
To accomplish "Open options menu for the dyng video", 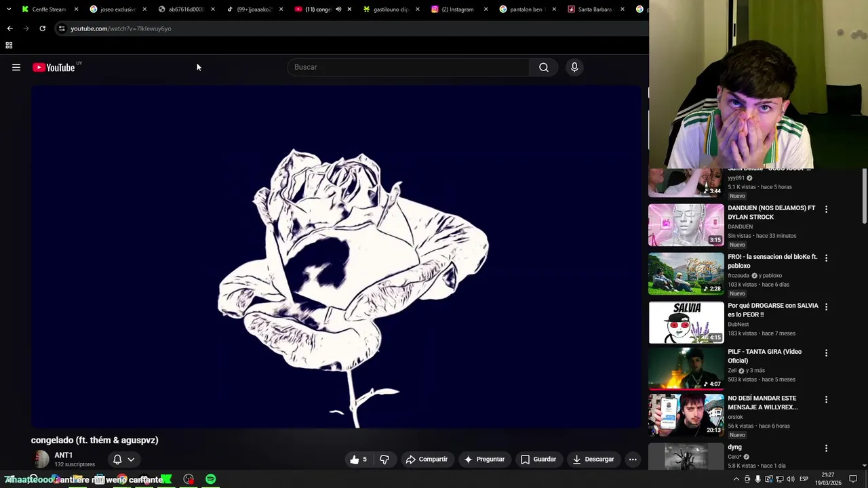I will tap(826, 449).
